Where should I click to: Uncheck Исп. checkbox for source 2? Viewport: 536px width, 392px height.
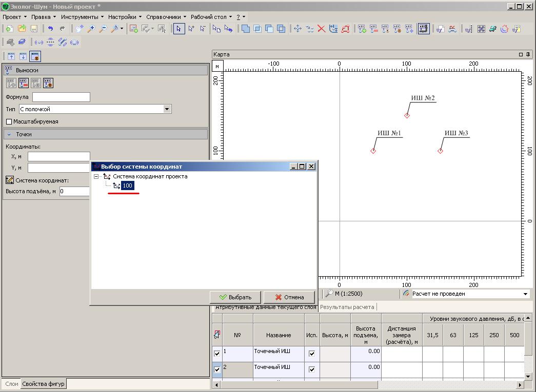click(311, 369)
